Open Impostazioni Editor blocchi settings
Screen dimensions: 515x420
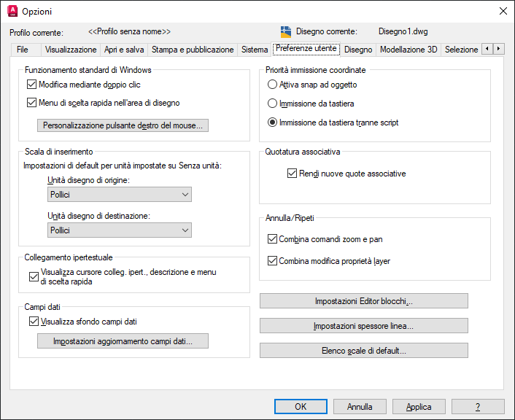pyautogui.click(x=363, y=301)
